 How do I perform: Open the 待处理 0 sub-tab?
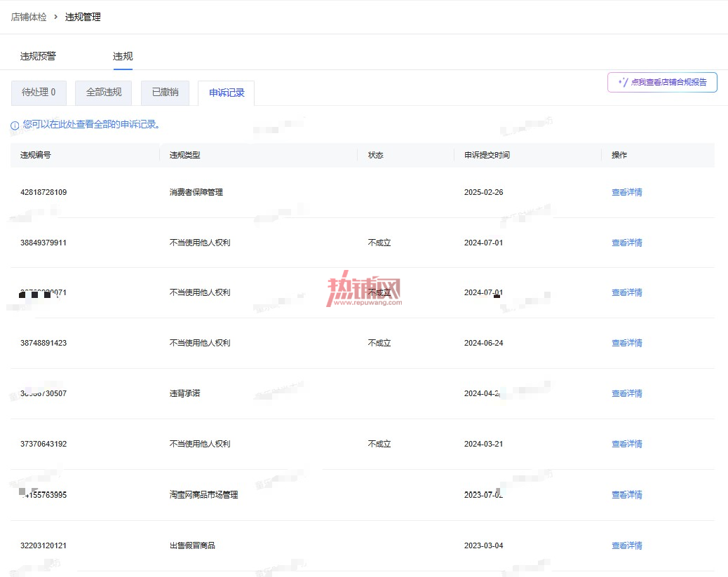click(x=39, y=93)
